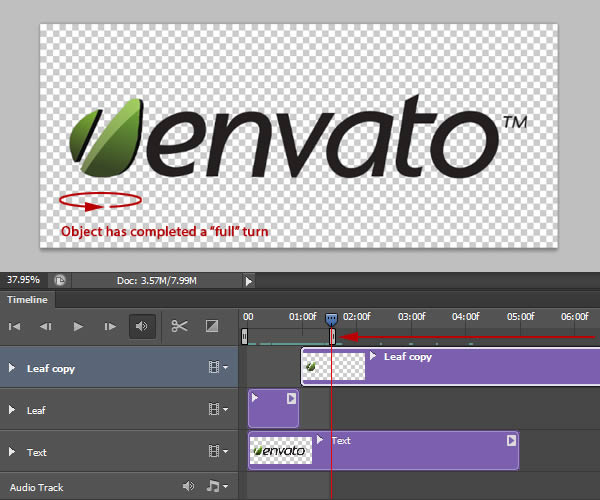The width and height of the screenshot is (600, 500).
Task: Split clip at playhead with scissors
Action: (179, 326)
